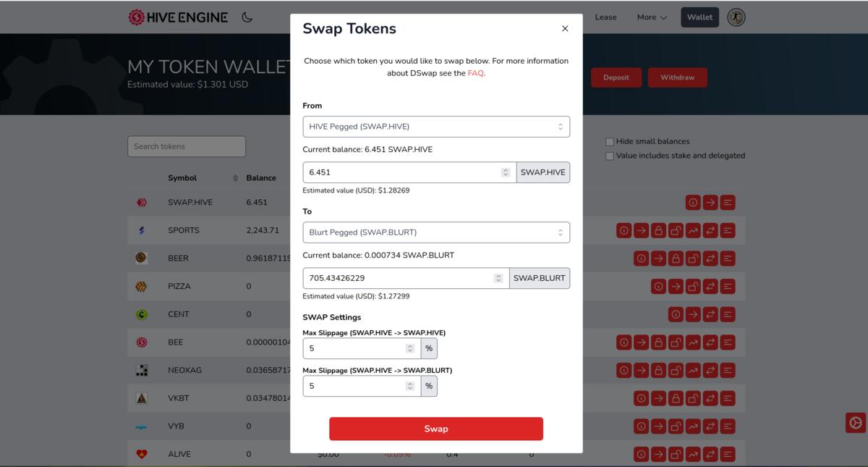Image resolution: width=868 pixels, height=467 pixels.
Task: Delegate ALIVE with the chart arrow icon
Action: 693,454
